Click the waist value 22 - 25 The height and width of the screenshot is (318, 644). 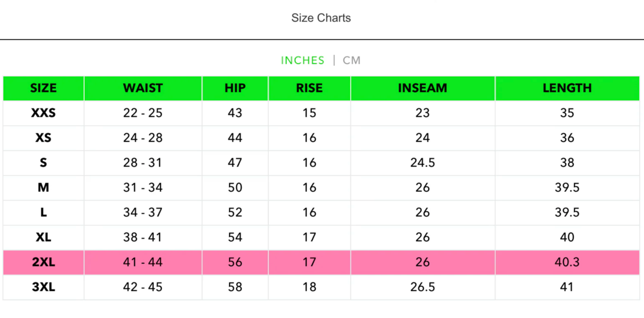[x=143, y=113]
